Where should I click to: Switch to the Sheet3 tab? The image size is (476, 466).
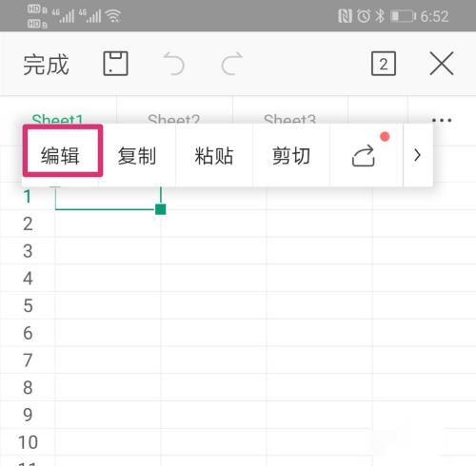(x=289, y=120)
